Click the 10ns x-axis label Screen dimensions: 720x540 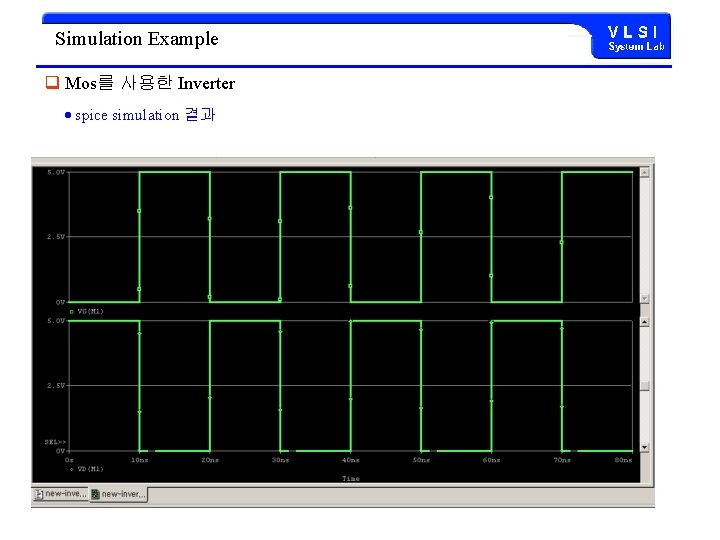[140, 460]
